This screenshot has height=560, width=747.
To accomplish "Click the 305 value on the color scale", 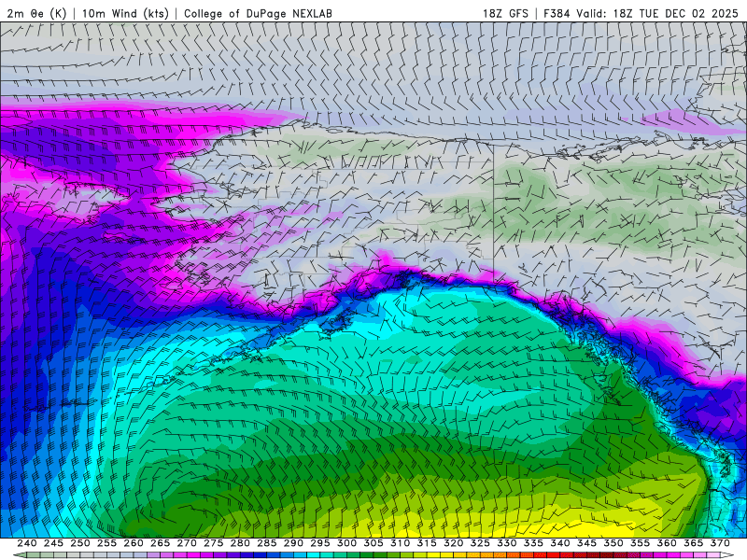I will [373, 543].
